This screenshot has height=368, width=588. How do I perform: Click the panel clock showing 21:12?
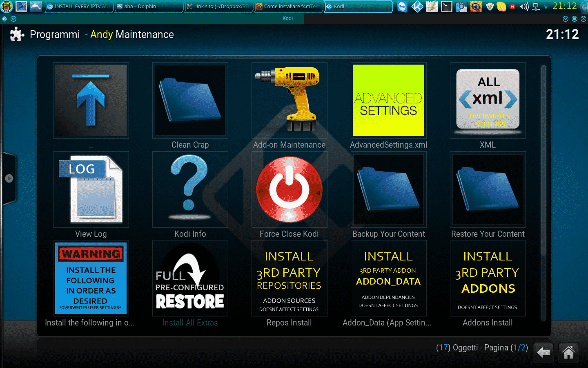click(565, 6)
